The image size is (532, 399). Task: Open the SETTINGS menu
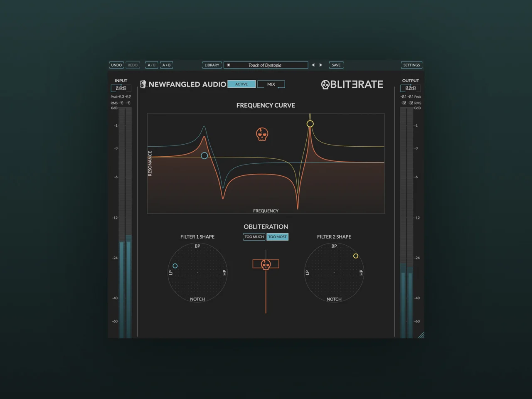pos(411,65)
